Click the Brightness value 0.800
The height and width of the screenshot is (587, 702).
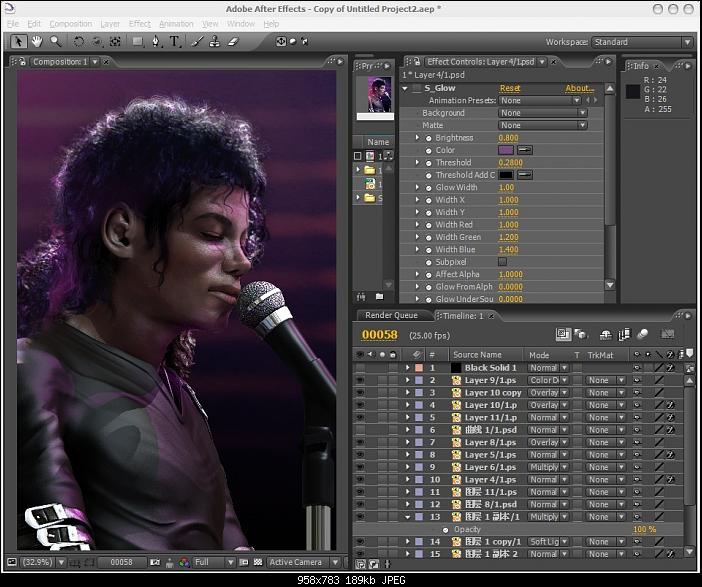(508, 138)
